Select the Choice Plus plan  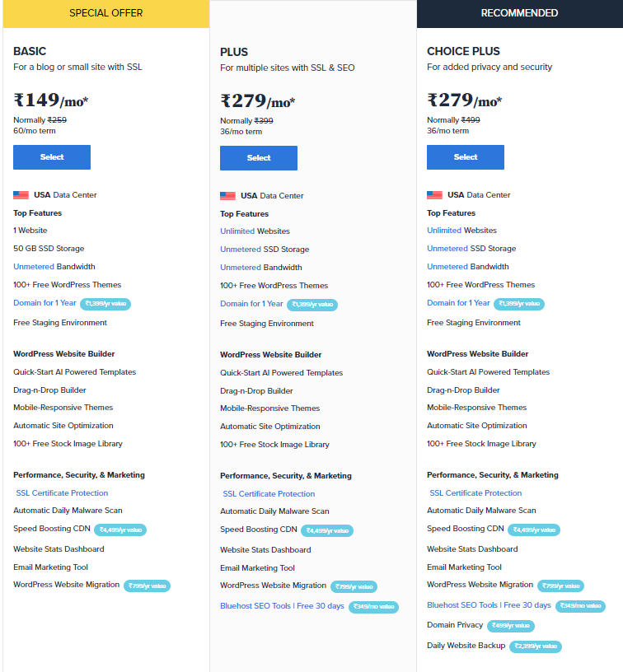pos(466,157)
